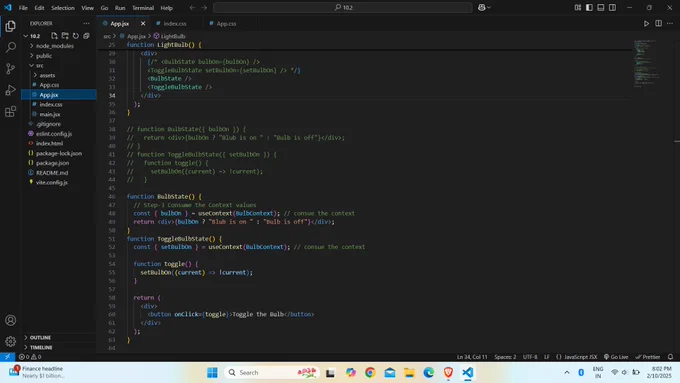Change UTF-8 file encoding
This screenshot has height=383, width=680.
click(530, 357)
